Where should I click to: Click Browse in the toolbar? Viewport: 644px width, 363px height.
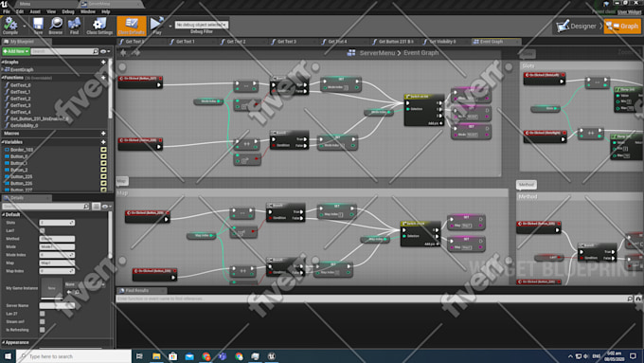point(56,26)
